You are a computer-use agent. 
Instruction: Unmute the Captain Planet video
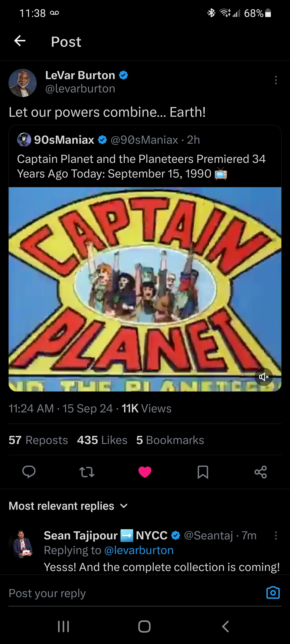pyautogui.click(x=263, y=377)
